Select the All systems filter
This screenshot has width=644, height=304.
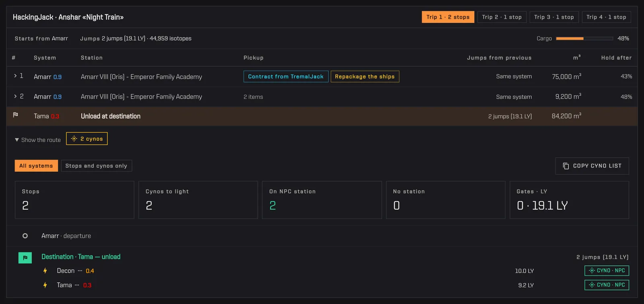click(x=36, y=166)
